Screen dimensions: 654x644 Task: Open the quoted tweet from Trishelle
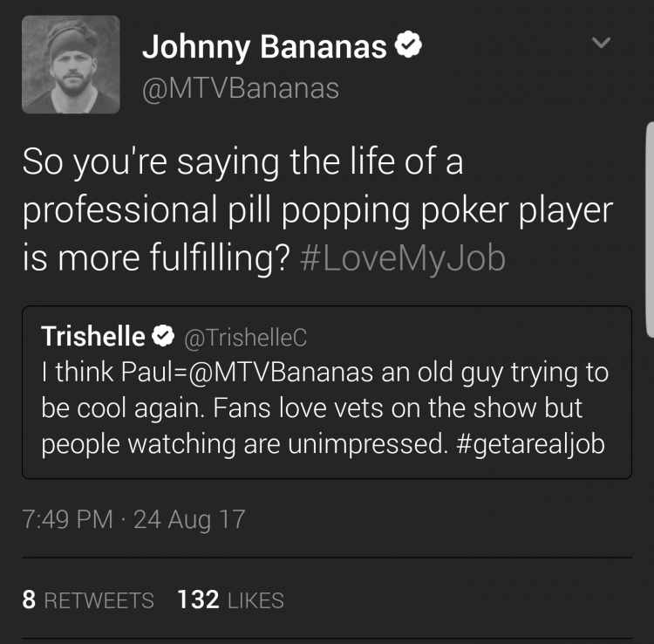click(x=327, y=393)
